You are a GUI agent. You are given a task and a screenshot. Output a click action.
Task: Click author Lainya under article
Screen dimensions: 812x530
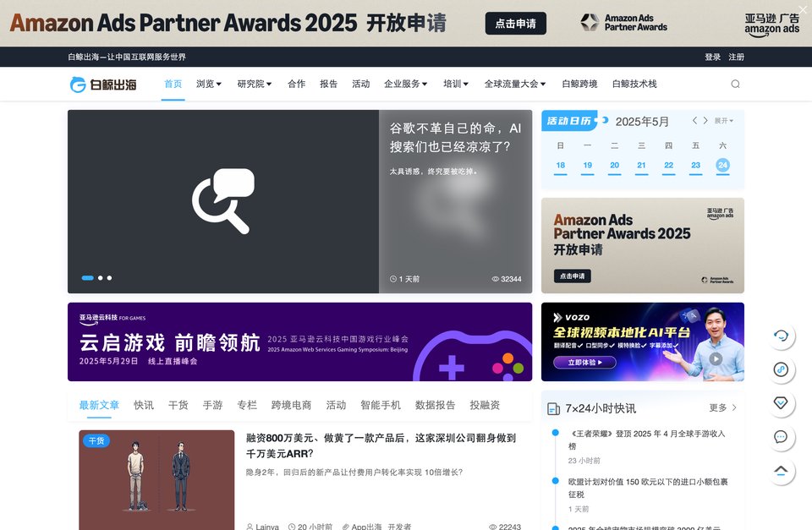[x=262, y=527]
